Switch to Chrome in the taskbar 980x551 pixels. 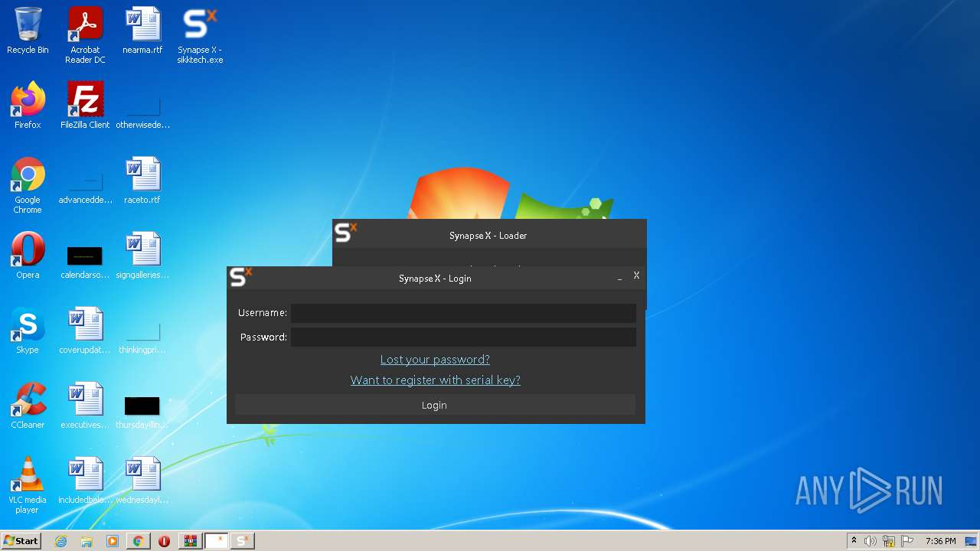[138, 541]
